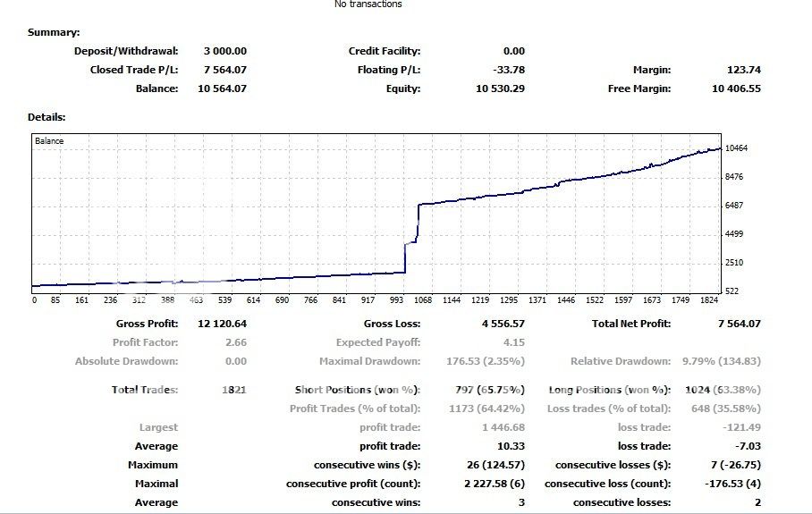
Task: Click the 'Balance' legend label in chart
Action: (49, 141)
